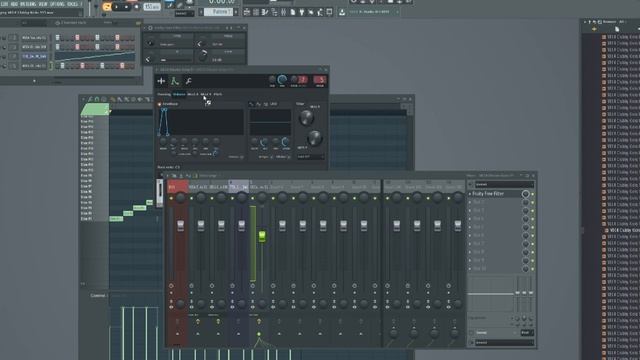Switch to the Pitch tab in sampler

(x=218, y=94)
